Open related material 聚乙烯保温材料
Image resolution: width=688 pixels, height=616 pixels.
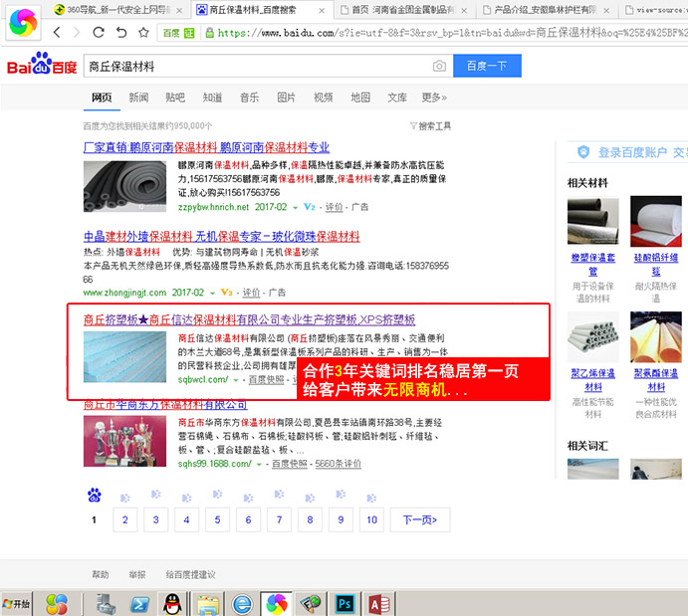coord(592,380)
